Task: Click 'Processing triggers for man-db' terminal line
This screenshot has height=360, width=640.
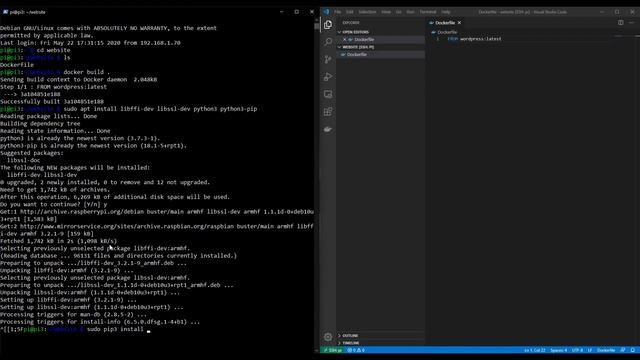Action: 73,315
